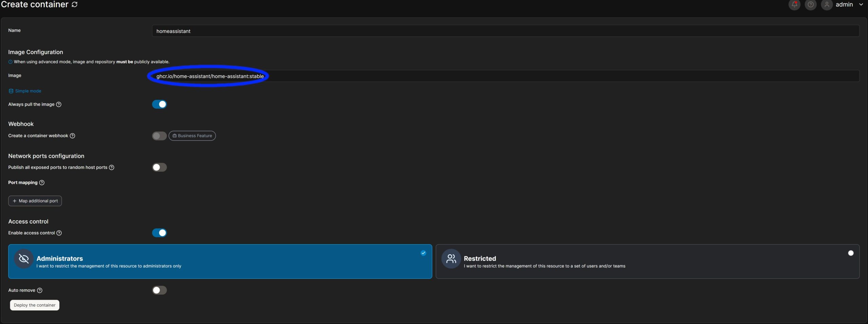
Task: Switch to Simple mode link
Action: pyautogui.click(x=28, y=91)
